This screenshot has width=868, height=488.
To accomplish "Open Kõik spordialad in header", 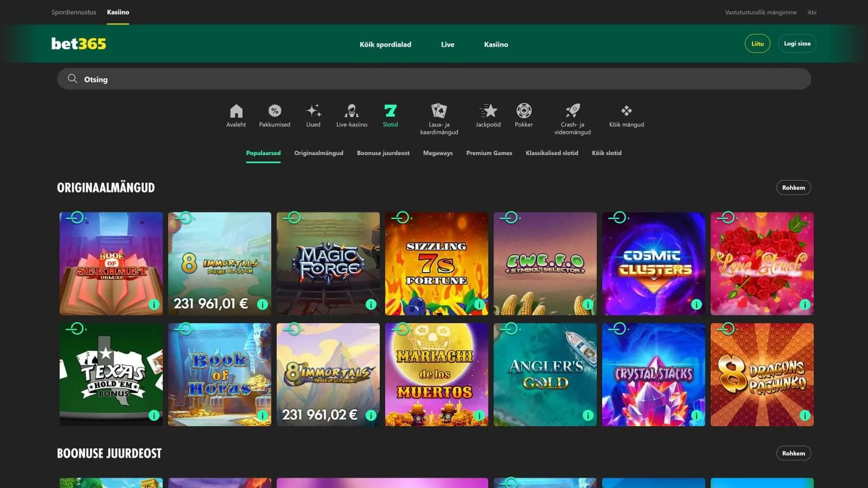I will click(x=385, y=44).
